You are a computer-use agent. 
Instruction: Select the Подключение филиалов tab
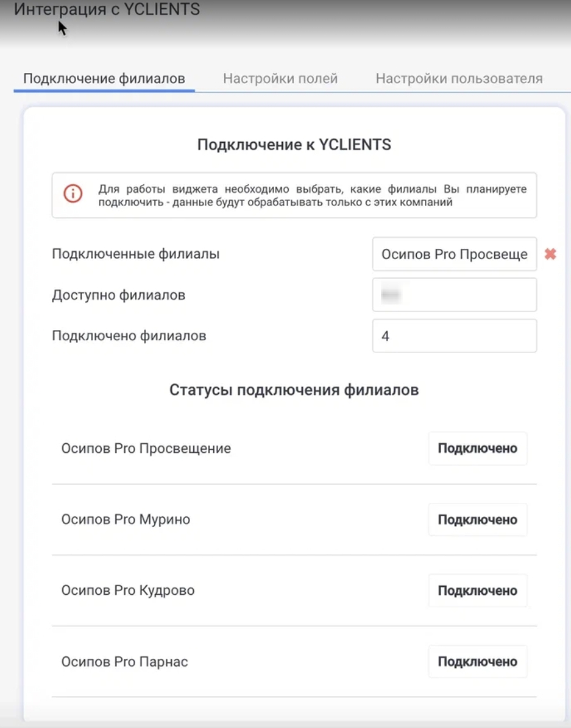[x=104, y=79]
